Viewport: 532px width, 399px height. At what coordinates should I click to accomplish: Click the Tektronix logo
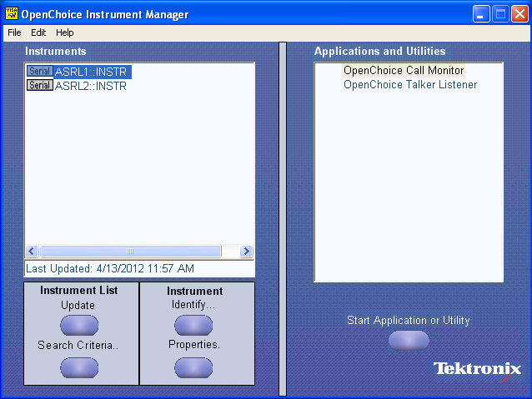477,369
